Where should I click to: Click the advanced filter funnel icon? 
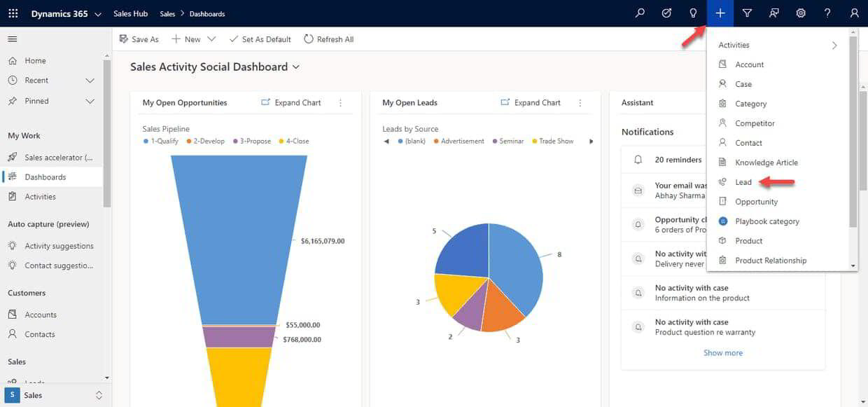(747, 13)
